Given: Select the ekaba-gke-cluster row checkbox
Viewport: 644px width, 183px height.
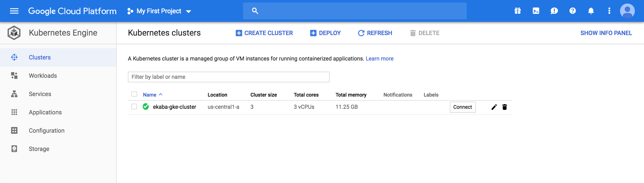Looking at the screenshot, I should [x=134, y=106].
